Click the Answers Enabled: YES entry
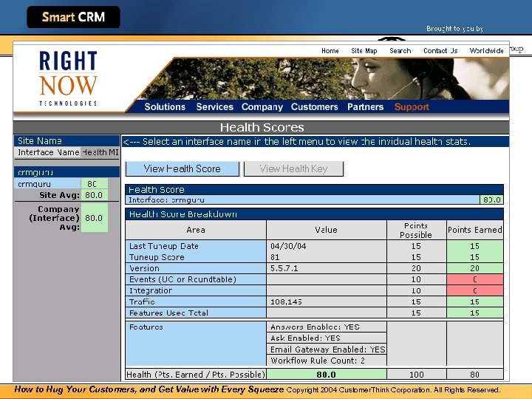Viewport: 532px width, 399px height. coord(327,327)
